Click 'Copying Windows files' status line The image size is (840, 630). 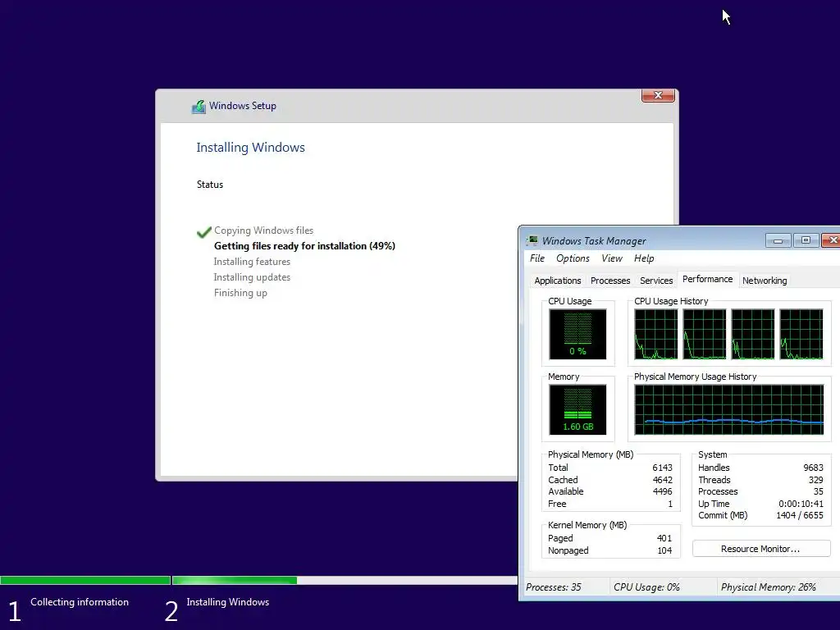pos(263,231)
